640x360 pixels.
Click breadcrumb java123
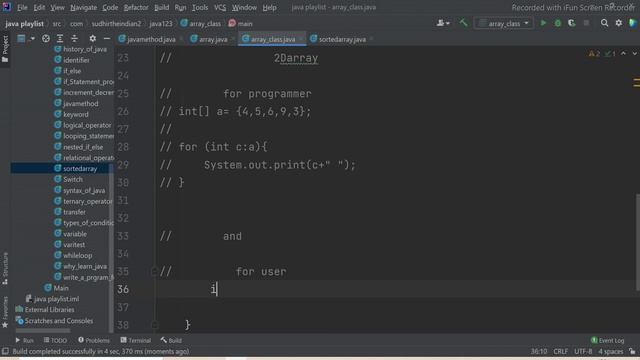point(161,24)
